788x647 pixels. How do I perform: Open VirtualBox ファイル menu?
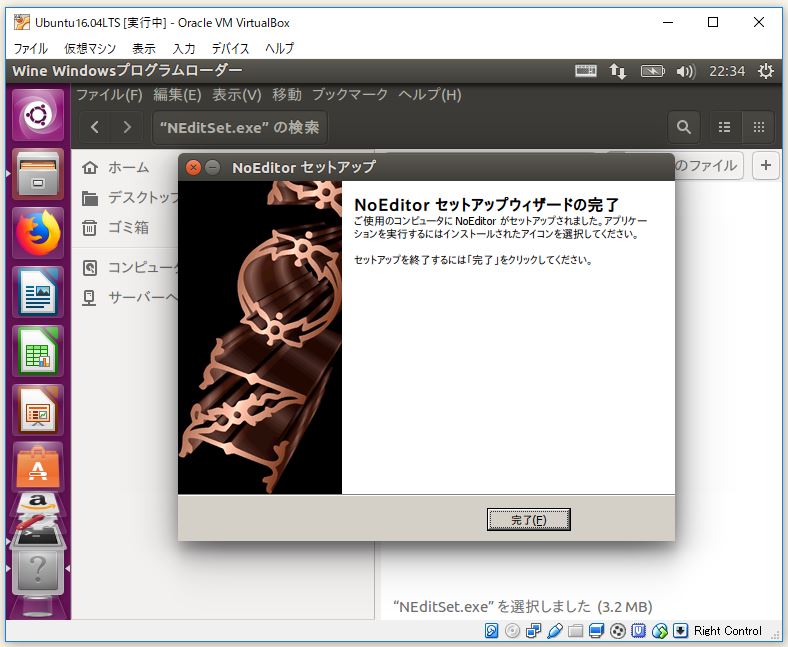pyautogui.click(x=31, y=48)
